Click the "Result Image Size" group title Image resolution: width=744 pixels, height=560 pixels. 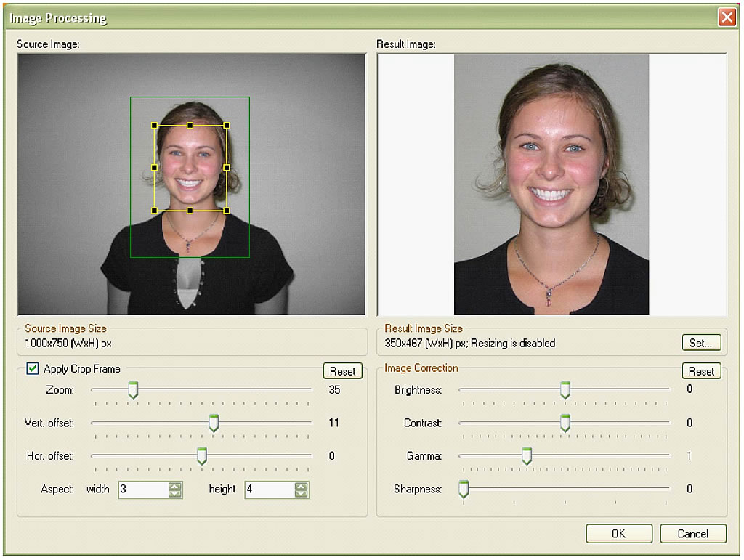424,328
